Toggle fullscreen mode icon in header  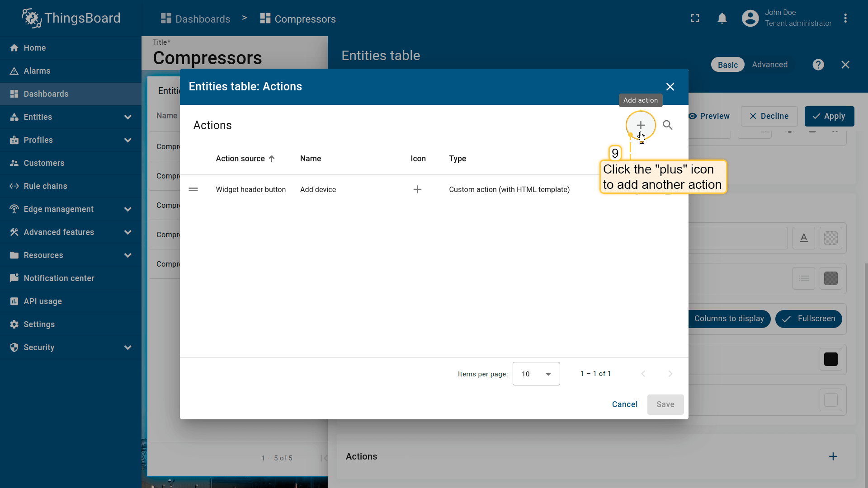pos(695,19)
